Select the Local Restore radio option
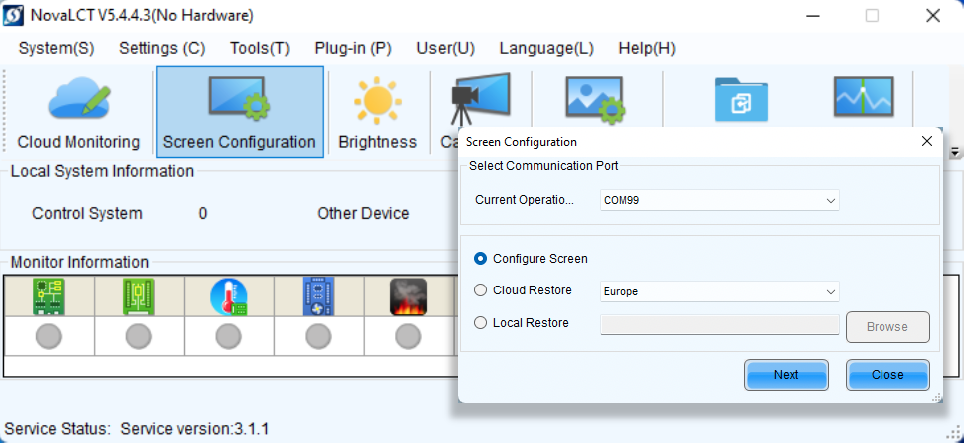 (481, 323)
